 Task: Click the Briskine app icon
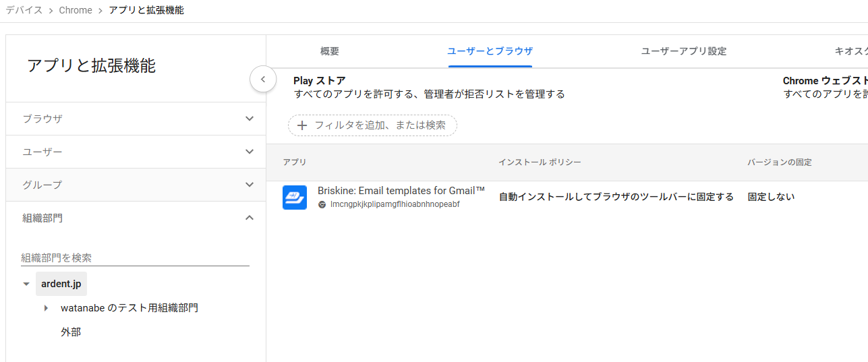[x=295, y=198]
